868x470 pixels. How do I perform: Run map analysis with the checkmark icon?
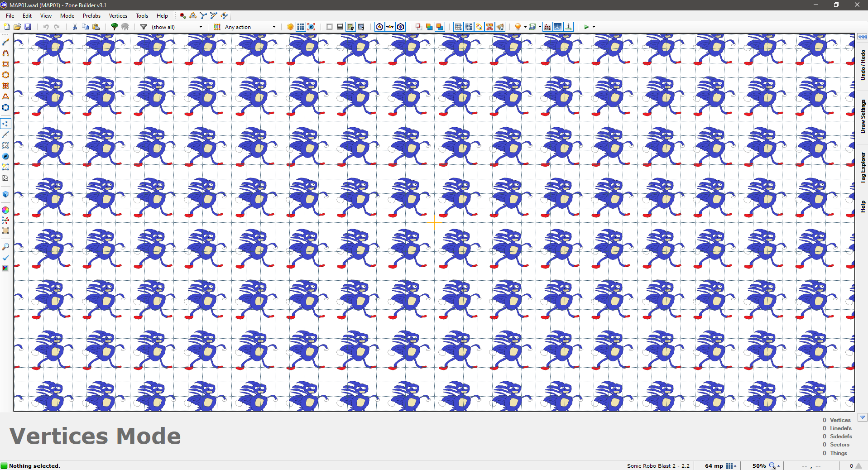(5, 258)
